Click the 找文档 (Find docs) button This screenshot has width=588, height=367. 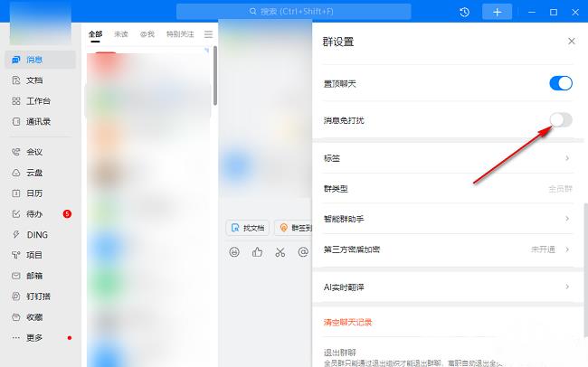coord(247,228)
